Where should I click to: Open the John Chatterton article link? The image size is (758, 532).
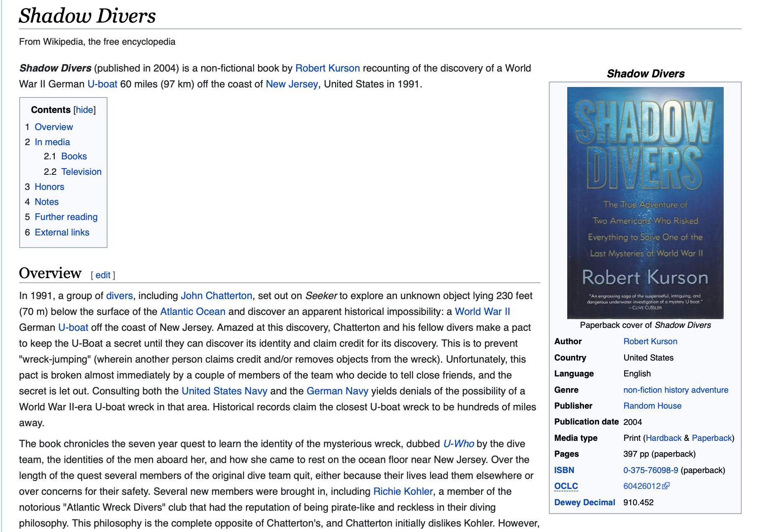click(x=216, y=296)
